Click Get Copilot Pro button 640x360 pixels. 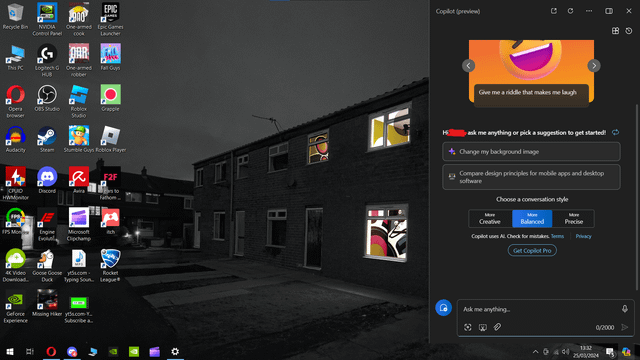click(532, 251)
